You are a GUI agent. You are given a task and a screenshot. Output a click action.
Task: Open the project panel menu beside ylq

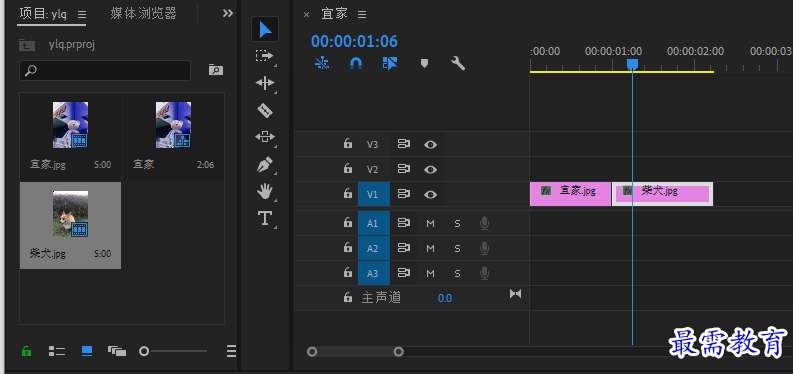tap(82, 15)
